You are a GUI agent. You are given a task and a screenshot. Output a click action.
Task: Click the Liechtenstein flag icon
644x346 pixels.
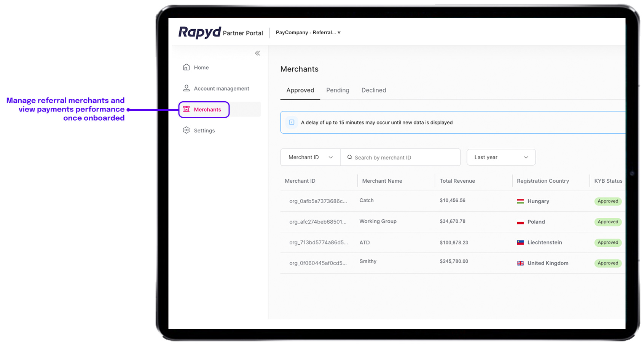[x=520, y=242]
